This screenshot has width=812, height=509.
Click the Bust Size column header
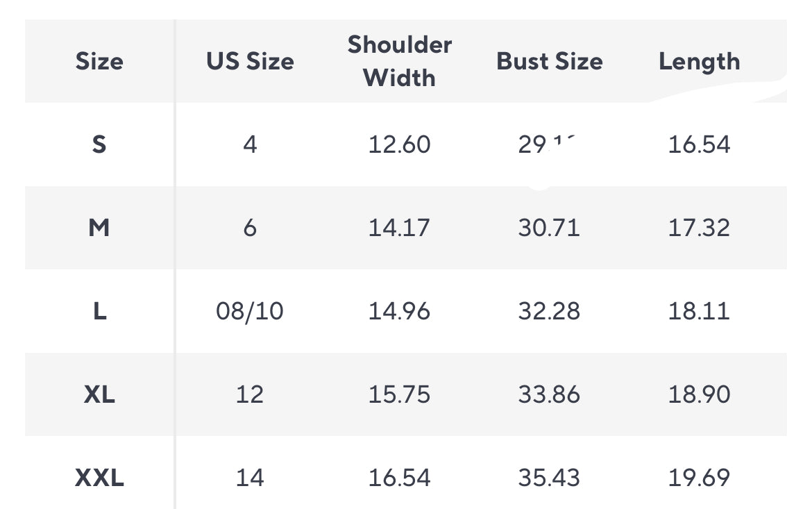(x=549, y=61)
